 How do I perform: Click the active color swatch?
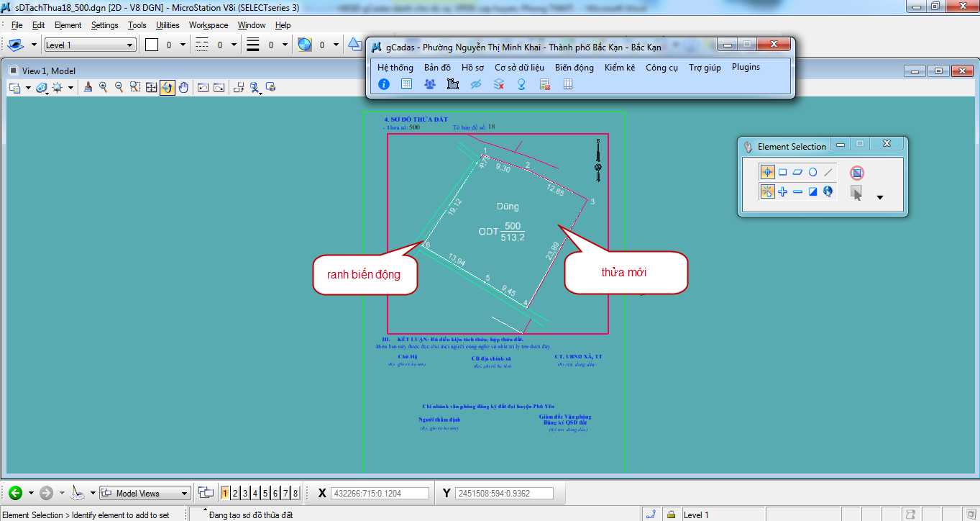(x=152, y=45)
